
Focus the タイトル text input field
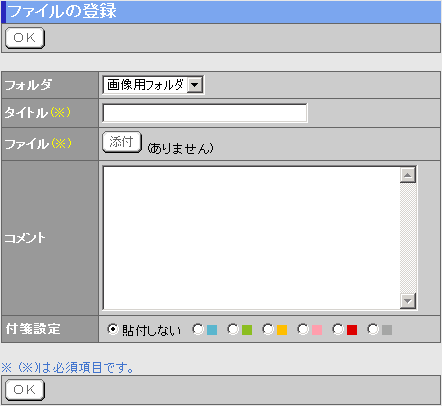coord(205,113)
